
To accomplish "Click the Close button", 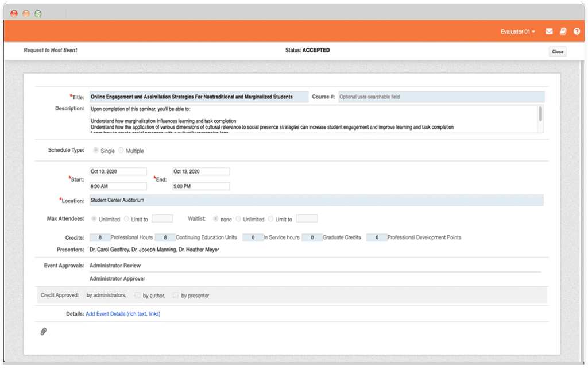I will tap(556, 52).
